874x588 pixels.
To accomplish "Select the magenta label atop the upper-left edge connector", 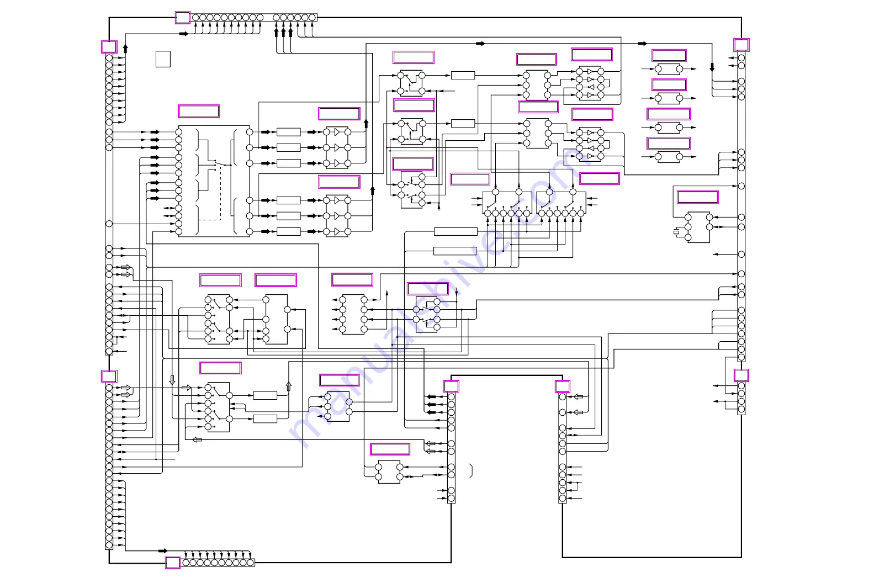I will (x=109, y=46).
